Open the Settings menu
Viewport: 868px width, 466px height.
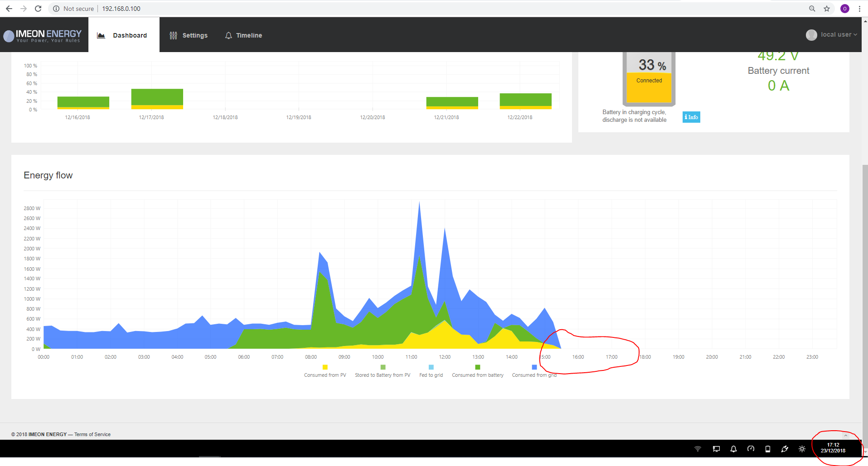pos(189,35)
